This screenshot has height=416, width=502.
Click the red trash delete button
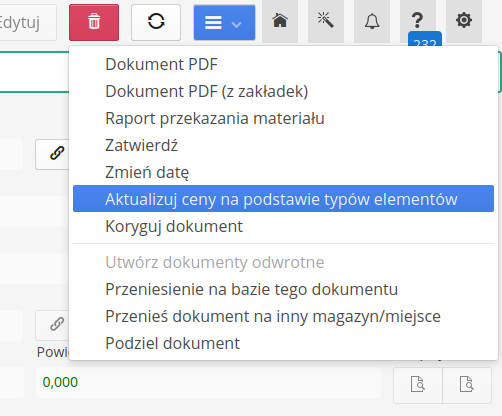click(x=94, y=22)
